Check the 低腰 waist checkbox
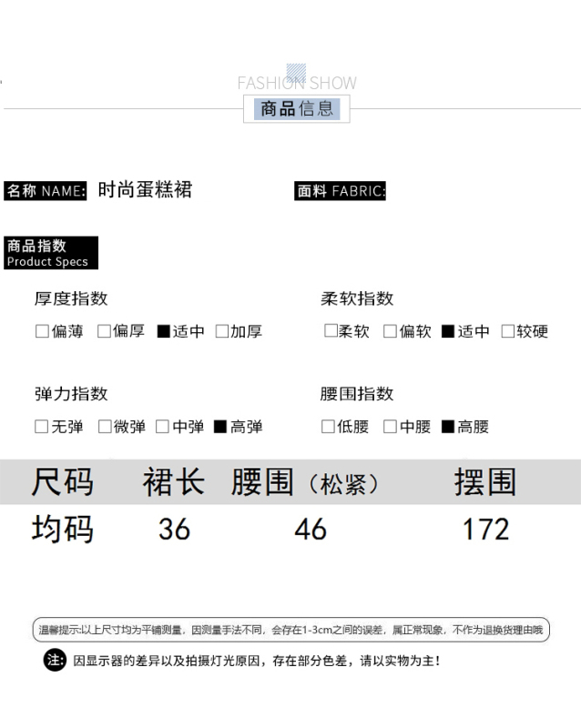 click(x=328, y=426)
